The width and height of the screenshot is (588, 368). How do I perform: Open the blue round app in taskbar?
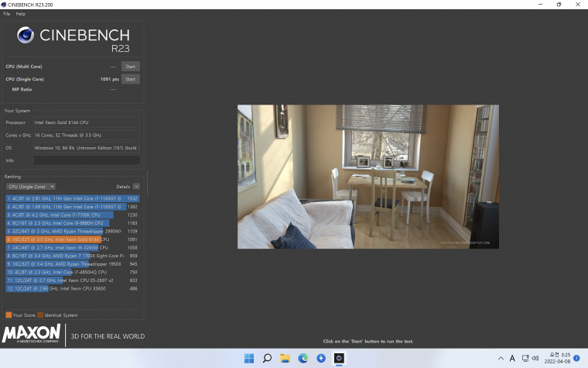coord(321,358)
